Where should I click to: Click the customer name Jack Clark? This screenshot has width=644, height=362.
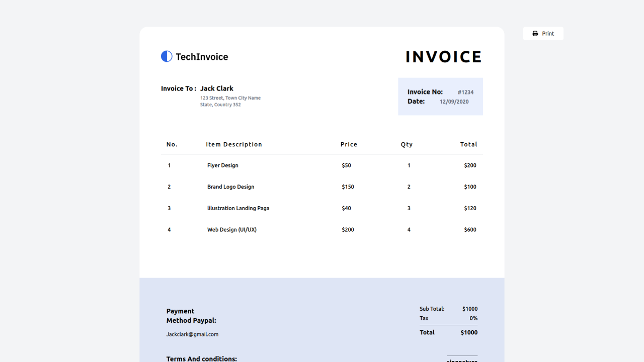(x=217, y=88)
